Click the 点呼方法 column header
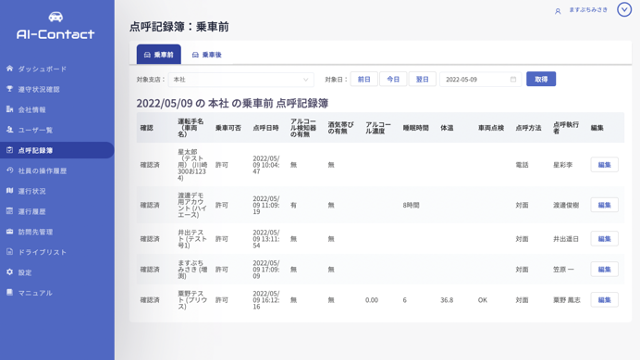This screenshot has height=360, width=640. pos(528,128)
